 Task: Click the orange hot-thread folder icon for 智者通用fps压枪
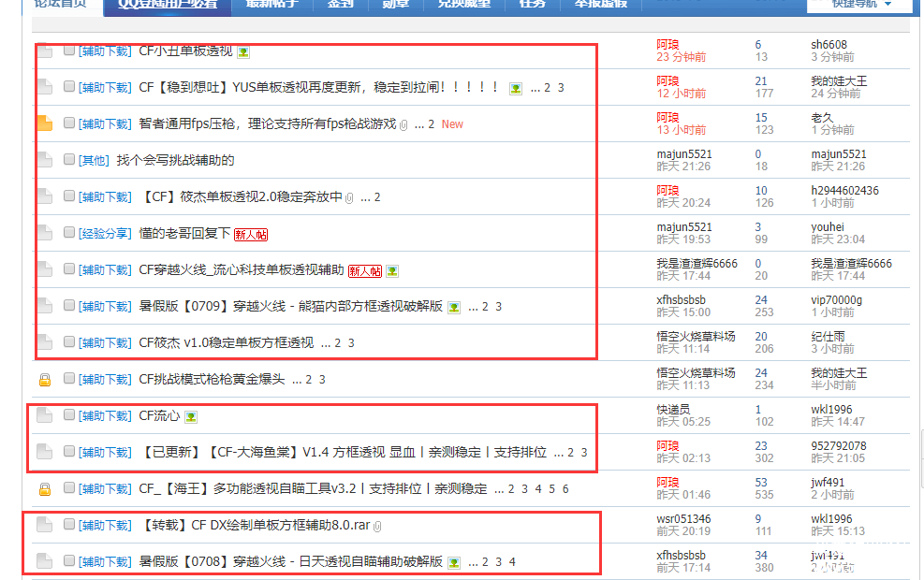[x=45, y=123]
